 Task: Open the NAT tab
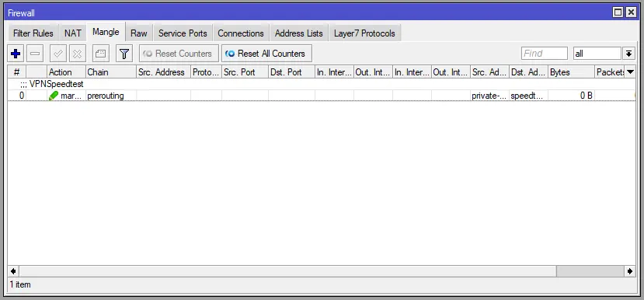pyautogui.click(x=73, y=33)
